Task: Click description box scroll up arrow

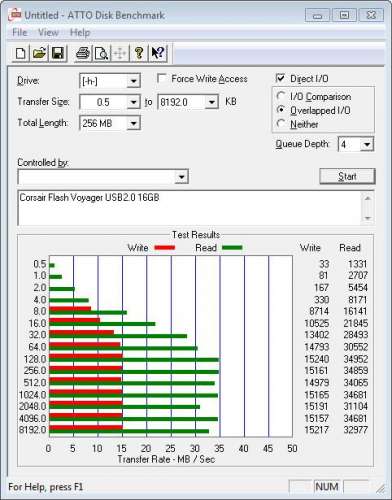Action: pos(368,199)
